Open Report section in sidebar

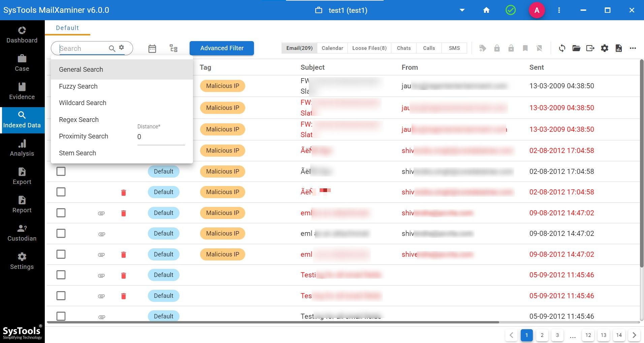click(x=22, y=205)
